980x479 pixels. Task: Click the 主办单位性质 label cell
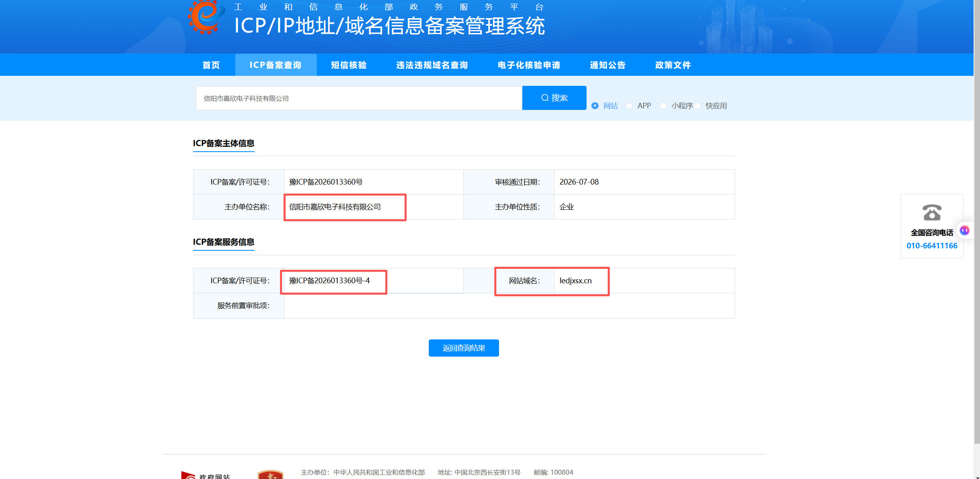[x=509, y=207]
